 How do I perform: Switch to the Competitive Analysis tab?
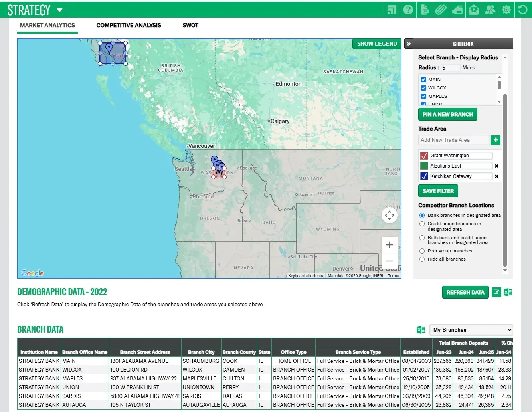[x=129, y=25]
